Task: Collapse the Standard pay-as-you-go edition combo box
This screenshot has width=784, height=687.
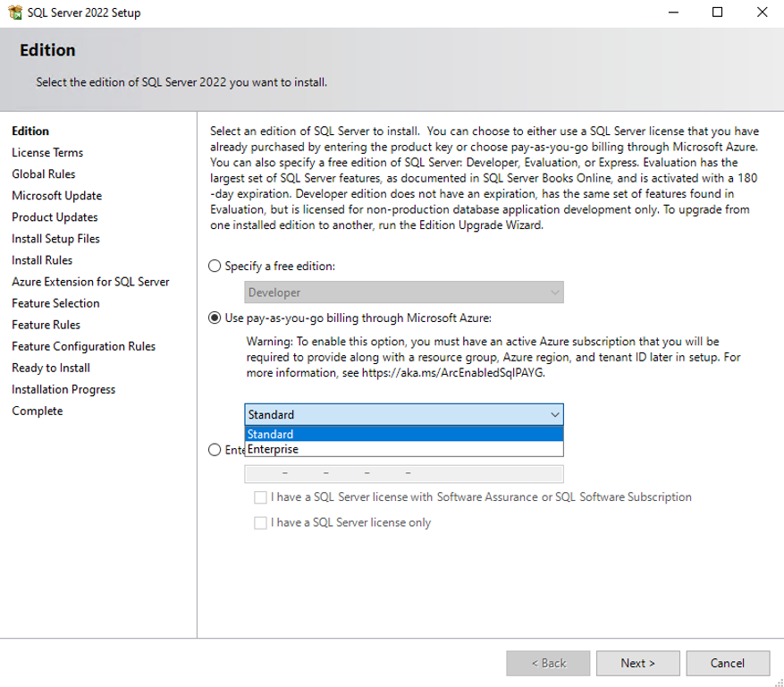Action: click(x=404, y=415)
